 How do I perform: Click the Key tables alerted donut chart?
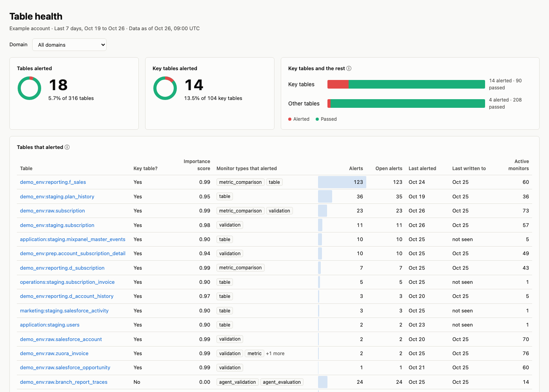coord(165,88)
